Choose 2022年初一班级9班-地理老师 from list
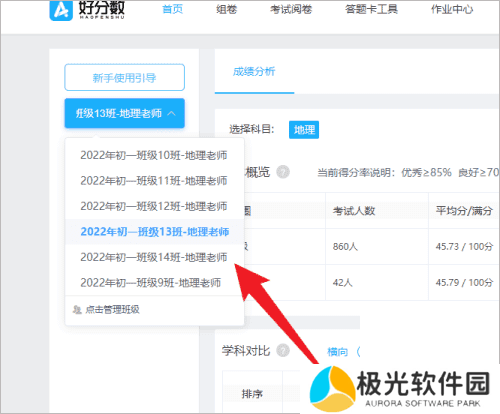Viewport: 500px width, 414px height. coord(151,283)
